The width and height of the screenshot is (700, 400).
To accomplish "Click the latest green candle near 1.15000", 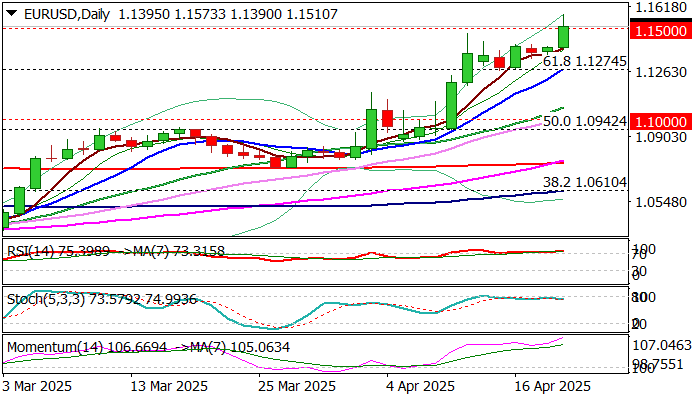I will (563, 37).
